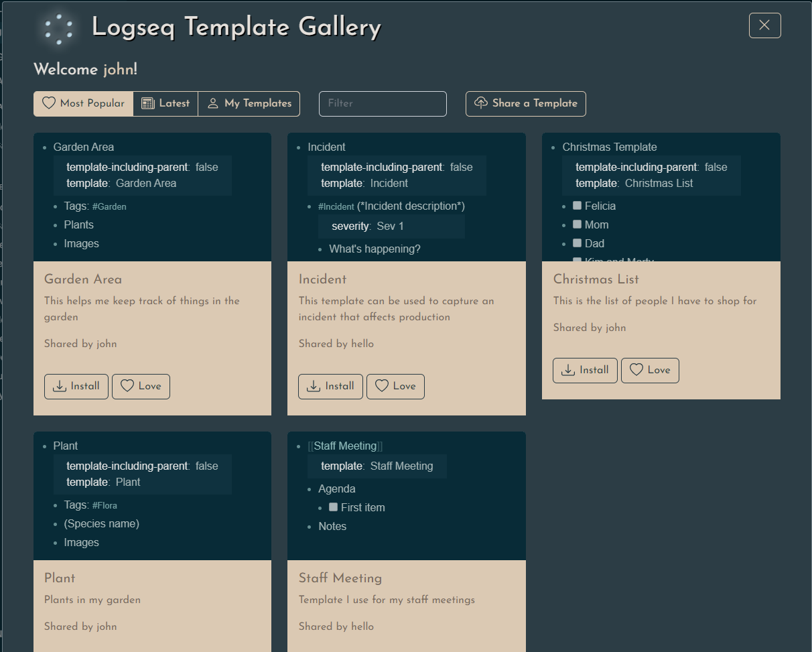Click the 'Welcome john!' greeting

(x=85, y=69)
